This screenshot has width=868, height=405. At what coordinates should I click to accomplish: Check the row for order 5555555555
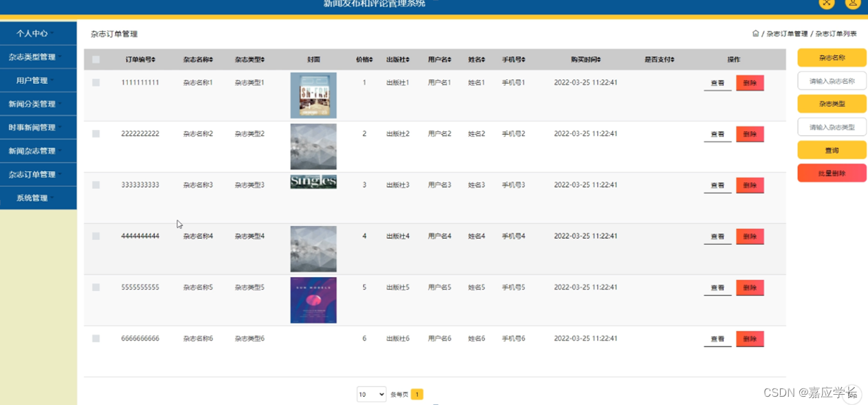pyautogui.click(x=96, y=287)
